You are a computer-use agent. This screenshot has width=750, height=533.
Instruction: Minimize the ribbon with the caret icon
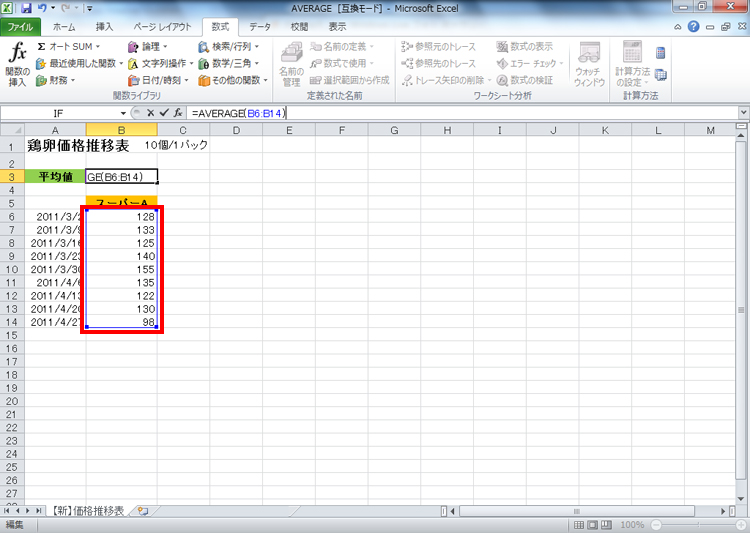coord(678,27)
